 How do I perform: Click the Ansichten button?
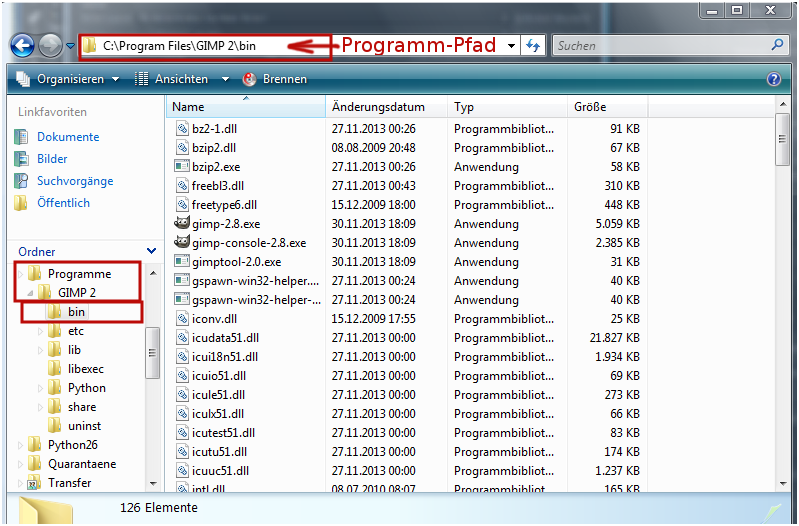pos(172,79)
